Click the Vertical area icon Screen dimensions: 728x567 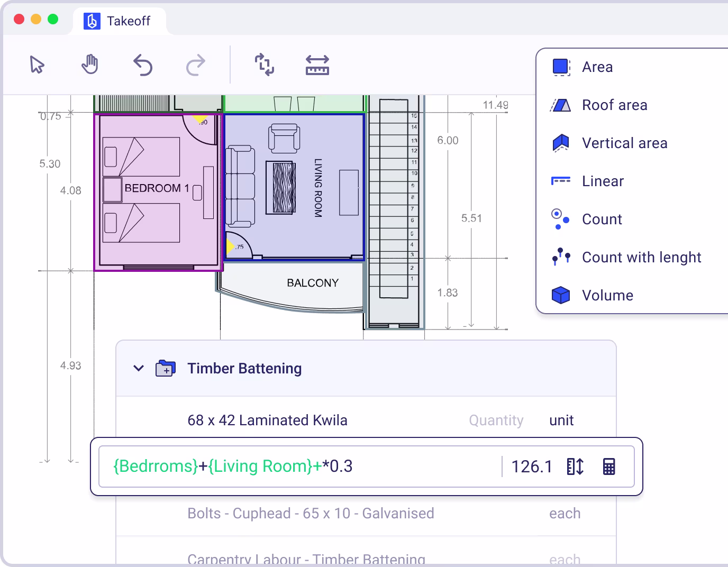pos(561,143)
